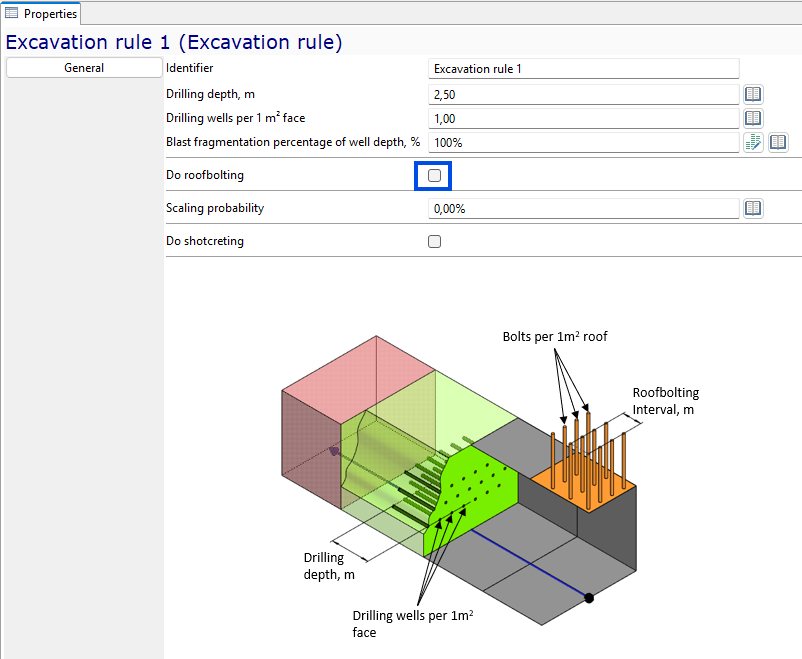Select the General section button
802x659 pixels.
tap(84, 68)
